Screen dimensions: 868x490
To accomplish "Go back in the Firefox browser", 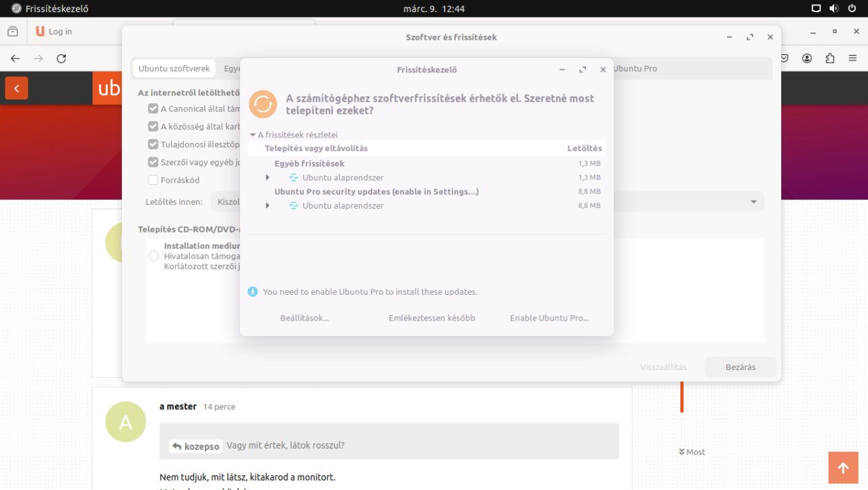I will click(16, 58).
